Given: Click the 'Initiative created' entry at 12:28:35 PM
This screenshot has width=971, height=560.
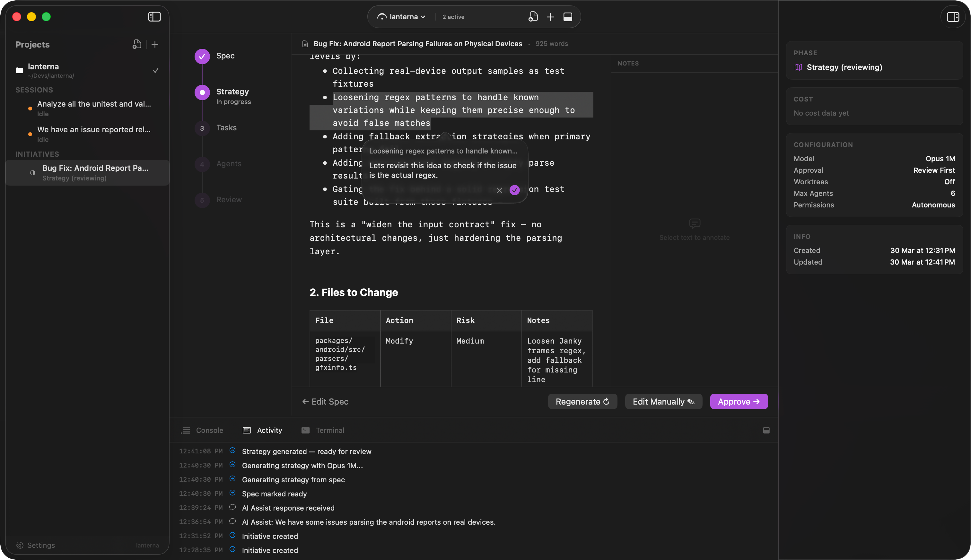Looking at the screenshot, I should [x=270, y=550].
